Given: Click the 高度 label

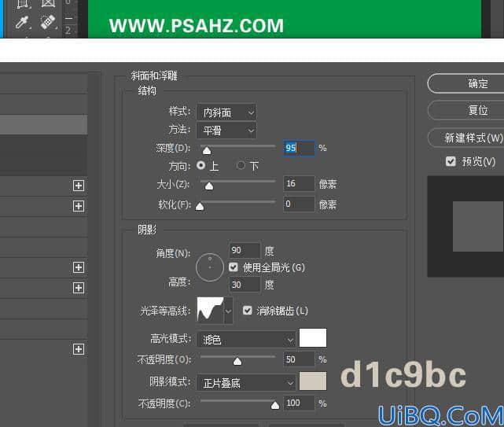Looking at the screenshot, I should point(179,282).
